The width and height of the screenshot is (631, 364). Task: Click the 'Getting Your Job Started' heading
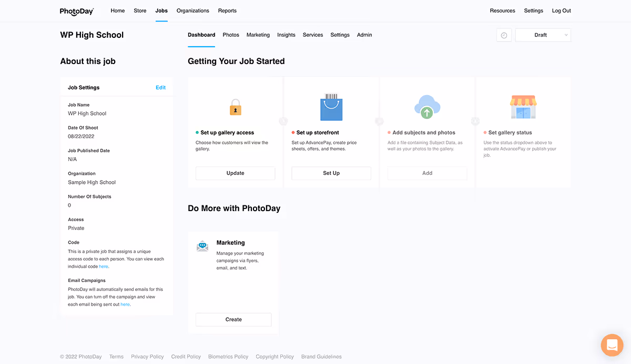(236, 61)
